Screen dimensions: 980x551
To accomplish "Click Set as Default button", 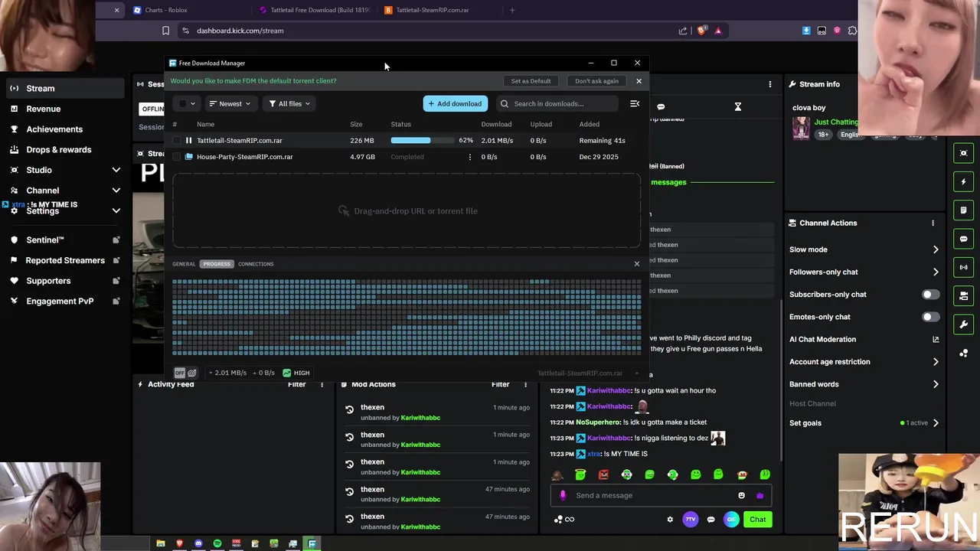I will point(531,81).
